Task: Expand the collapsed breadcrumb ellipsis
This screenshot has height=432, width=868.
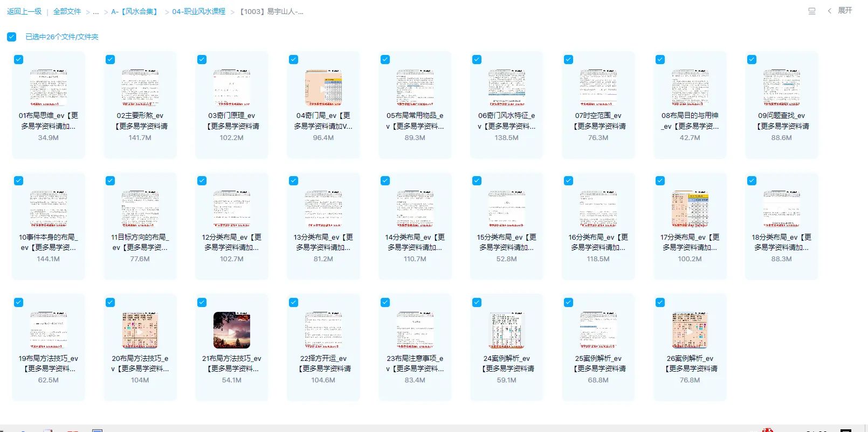Action: pos(96,12)
